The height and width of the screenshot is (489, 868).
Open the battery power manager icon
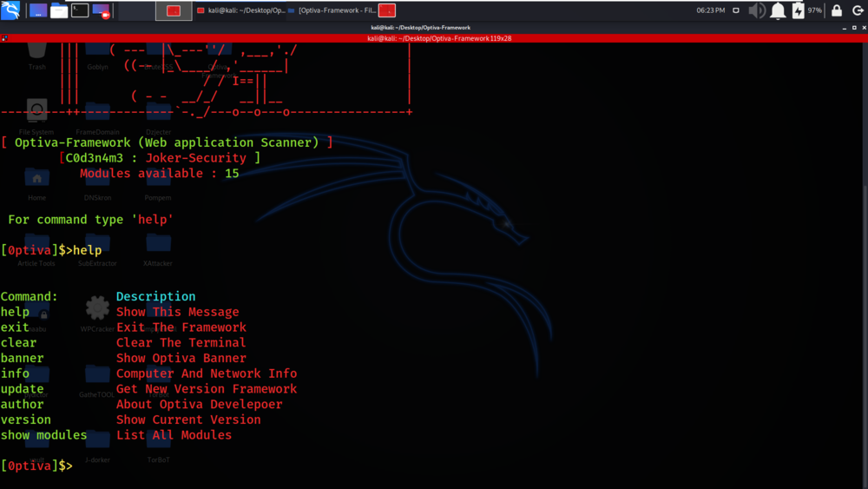tap(798, 10)
